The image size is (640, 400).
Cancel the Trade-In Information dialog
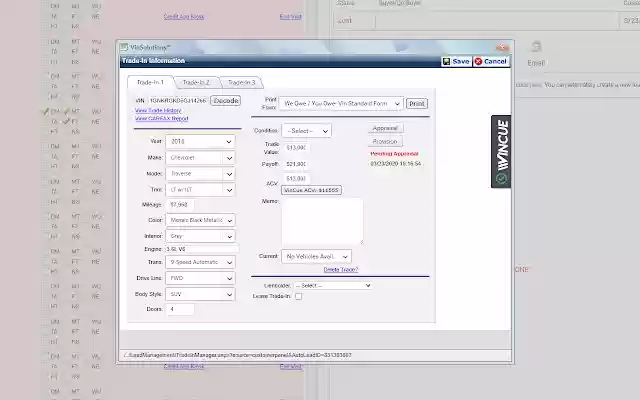click(491, 61)
